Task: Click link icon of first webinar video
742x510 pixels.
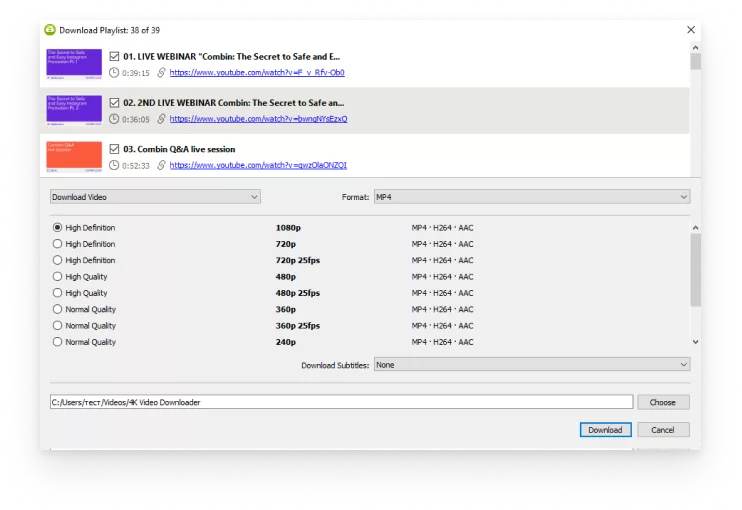Action: click(161, 72)
